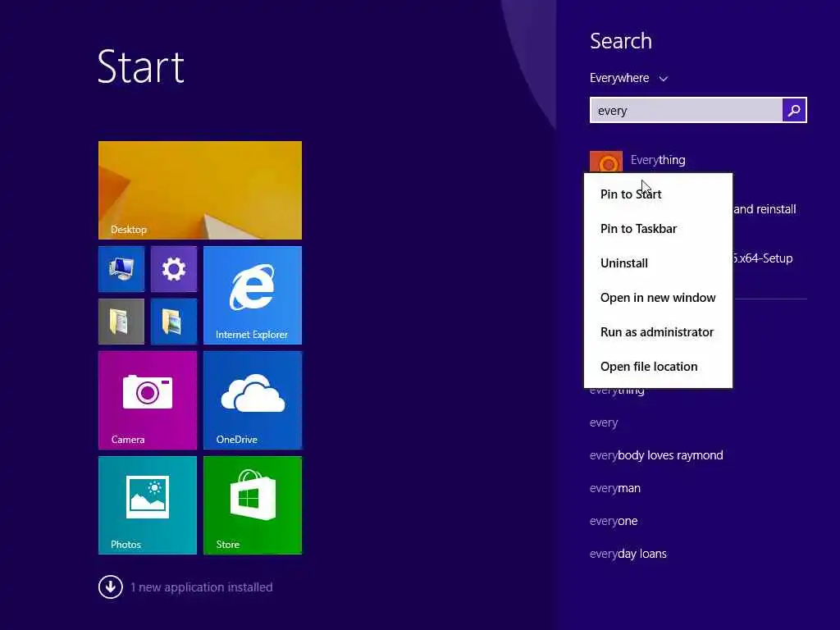
Task: Select the every search suggestion
Action: click(x=604, y=422)
